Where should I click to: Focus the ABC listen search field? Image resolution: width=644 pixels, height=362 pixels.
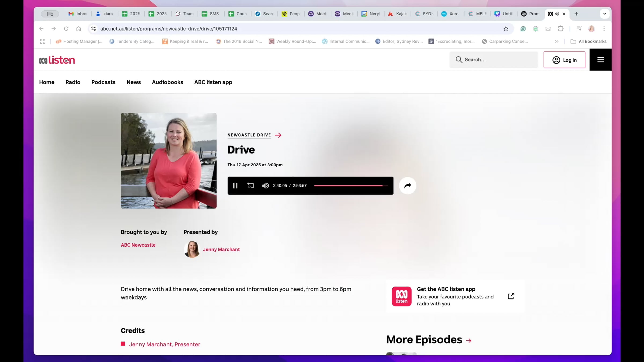494,60
